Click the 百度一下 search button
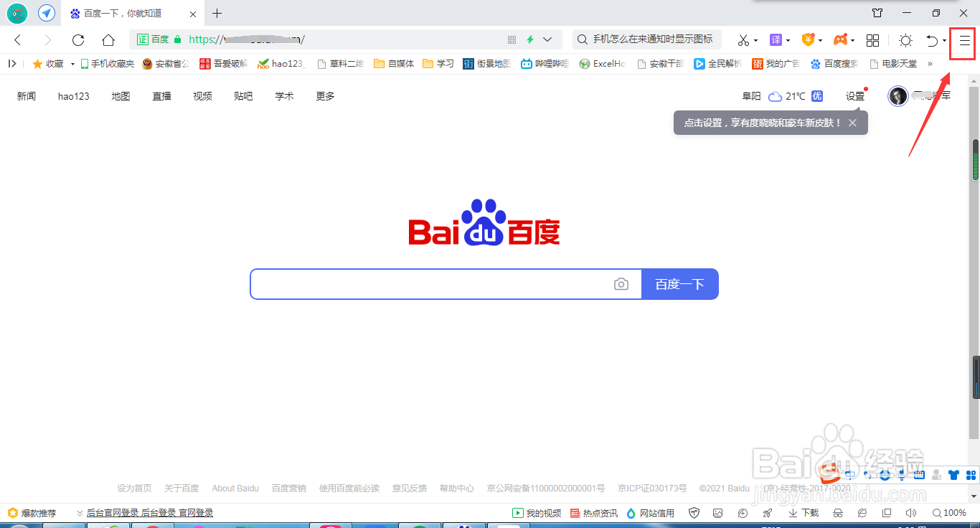The width and height of the screenshot is (980, 528). coord(680,284)
